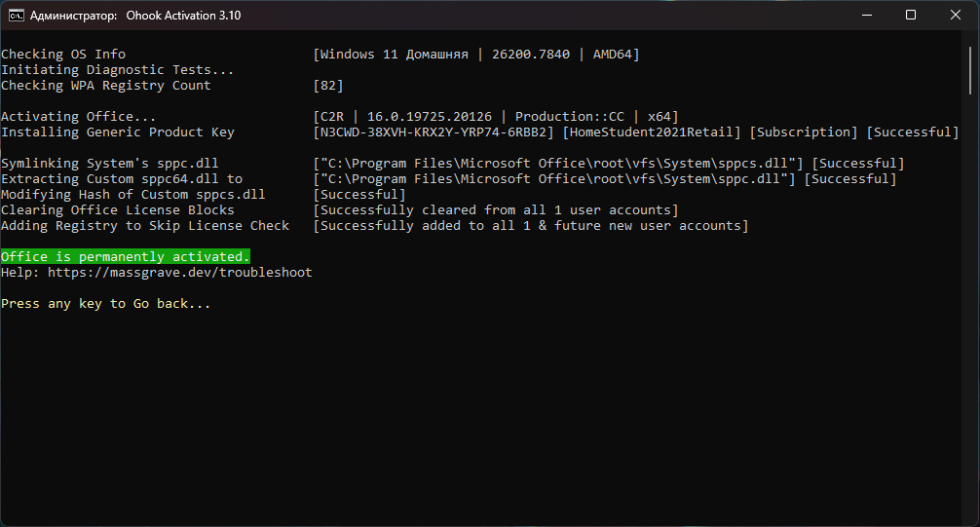Click the generic product key N3CWD-38XVH text
Image resolution: width=980 pixels, height=527 pixels.
click(x=433, y=132)
